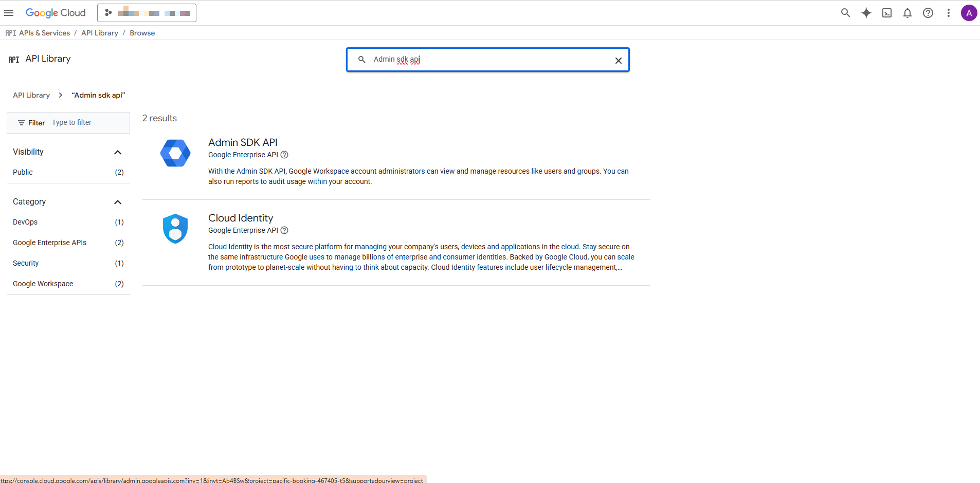Click the "Admin sdk api" search breadcrumb
The image size is (980, 483).
pyautogui.click(x=98, y=95)
